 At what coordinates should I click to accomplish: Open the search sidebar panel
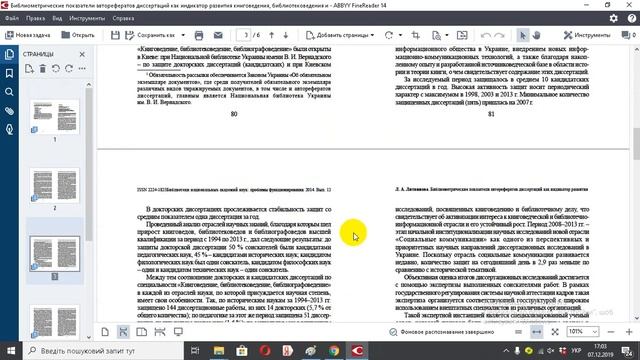coord(9,92)
